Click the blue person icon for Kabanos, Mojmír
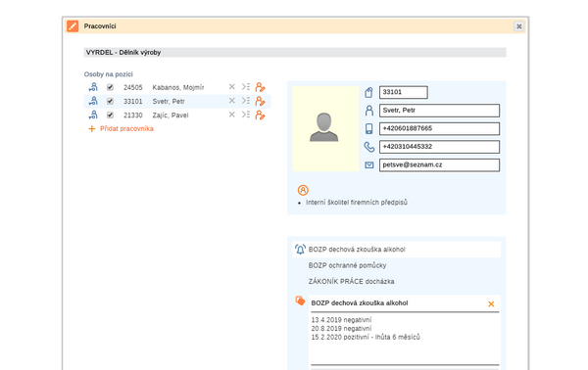The image size is (588, 370). [93, 87]
